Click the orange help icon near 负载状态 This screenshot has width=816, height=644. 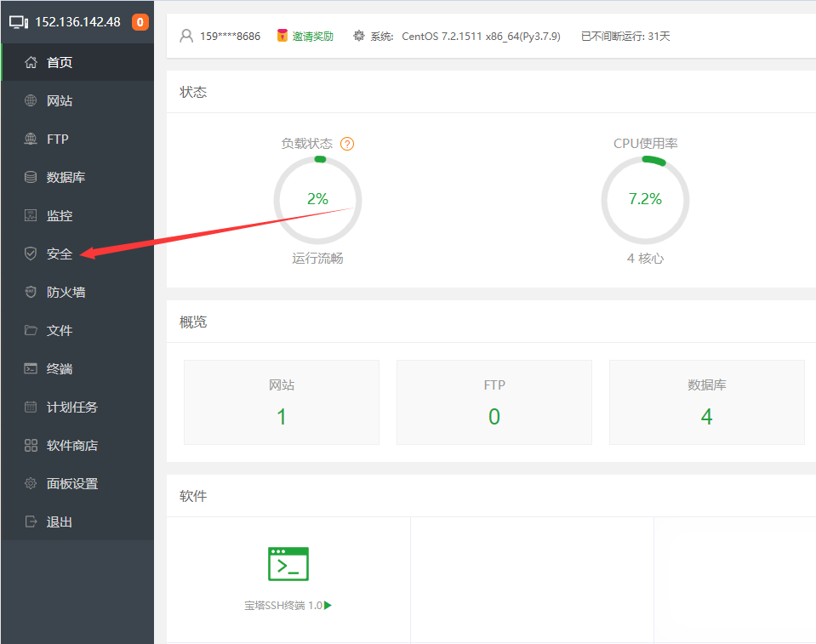[x=346, y=144]
